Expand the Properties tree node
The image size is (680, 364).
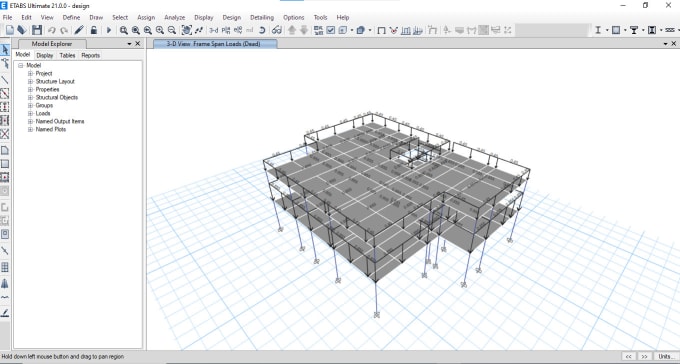tap(30, 89)
